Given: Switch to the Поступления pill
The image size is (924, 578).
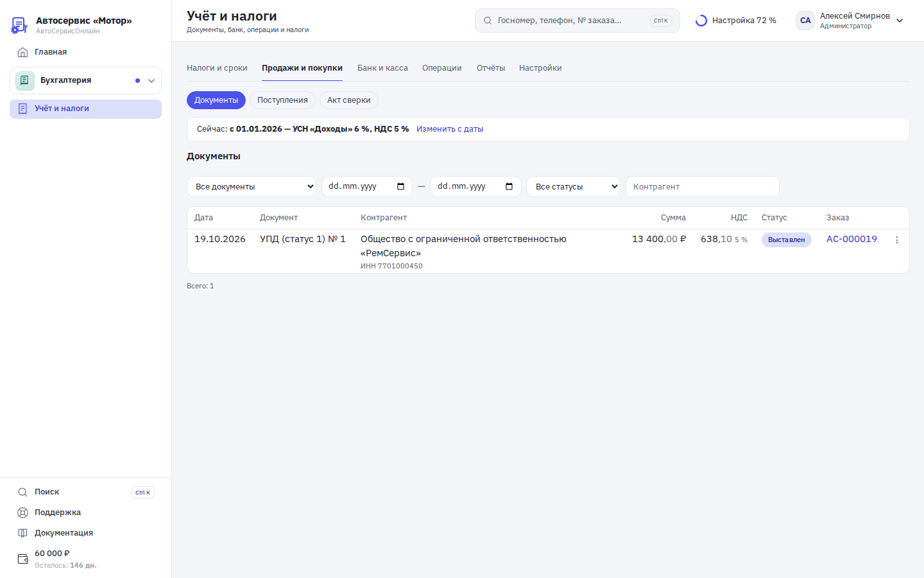Looking at the screenshot, I should pyautogui.click(x=282, y=100).
